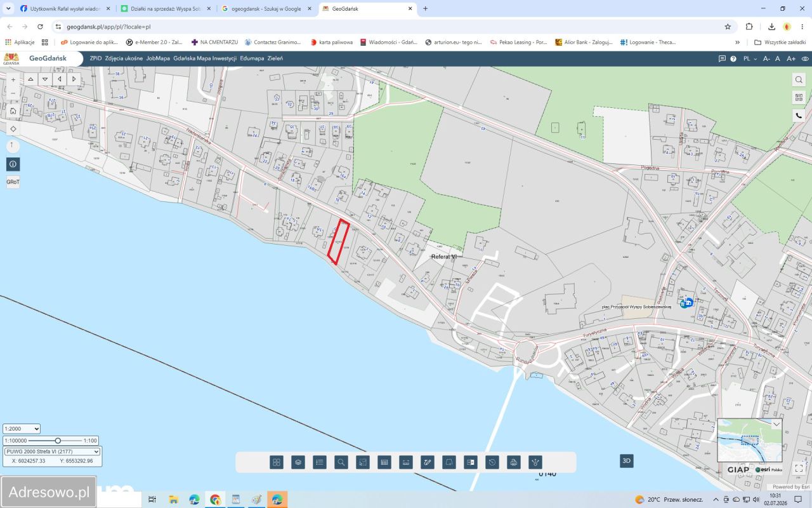Activate the area polygon selection tool

click(449, 462)
